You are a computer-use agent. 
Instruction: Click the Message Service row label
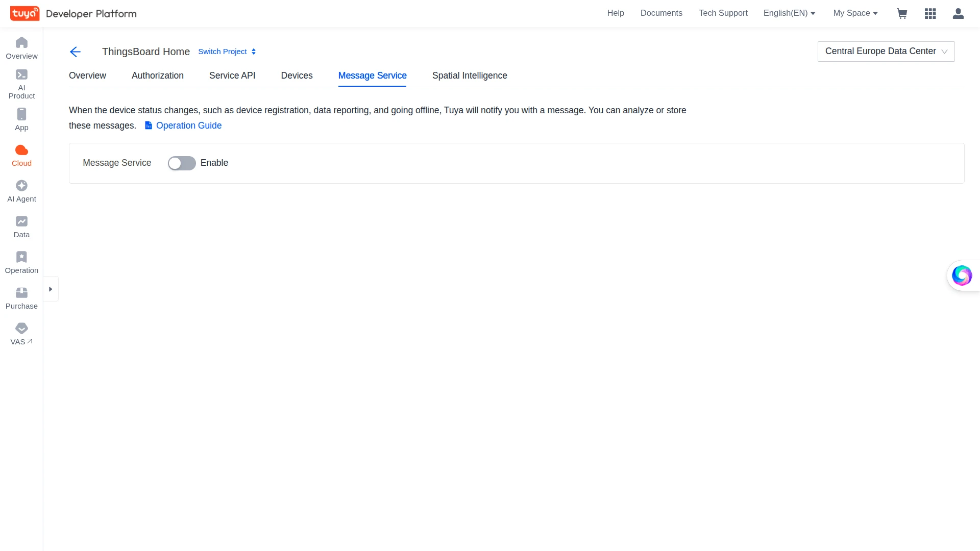click(x=117, y=163)
